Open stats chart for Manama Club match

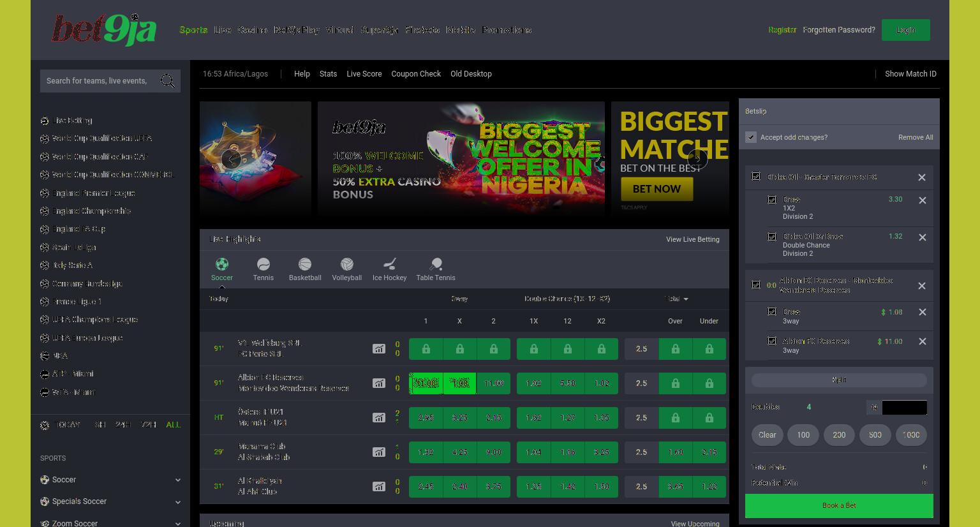[379, 452]
